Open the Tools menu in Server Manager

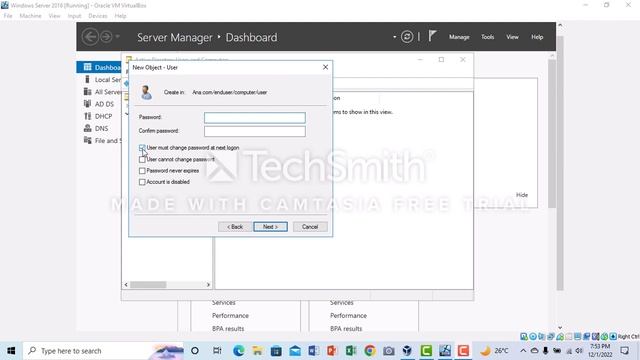click(487, 37)
